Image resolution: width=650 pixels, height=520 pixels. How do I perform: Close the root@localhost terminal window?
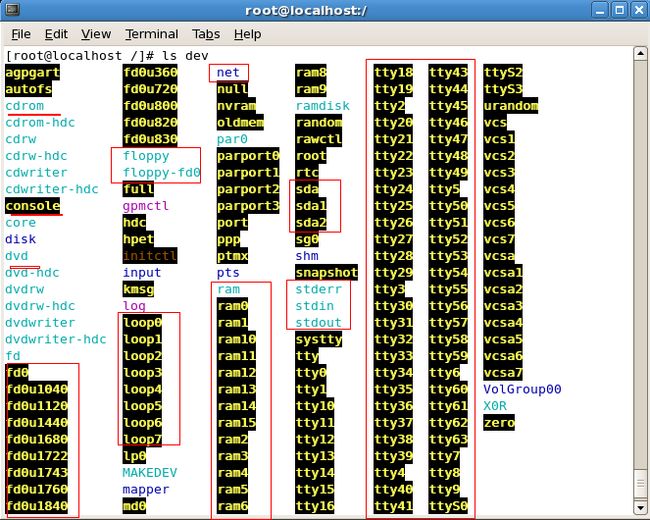(639, 10)
